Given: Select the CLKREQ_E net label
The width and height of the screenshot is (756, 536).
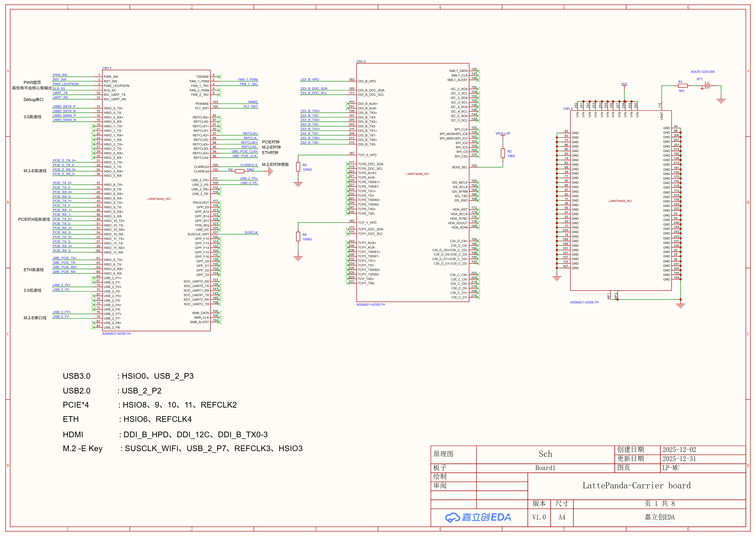Looking at the screenshot, I should tap(249, 165).
